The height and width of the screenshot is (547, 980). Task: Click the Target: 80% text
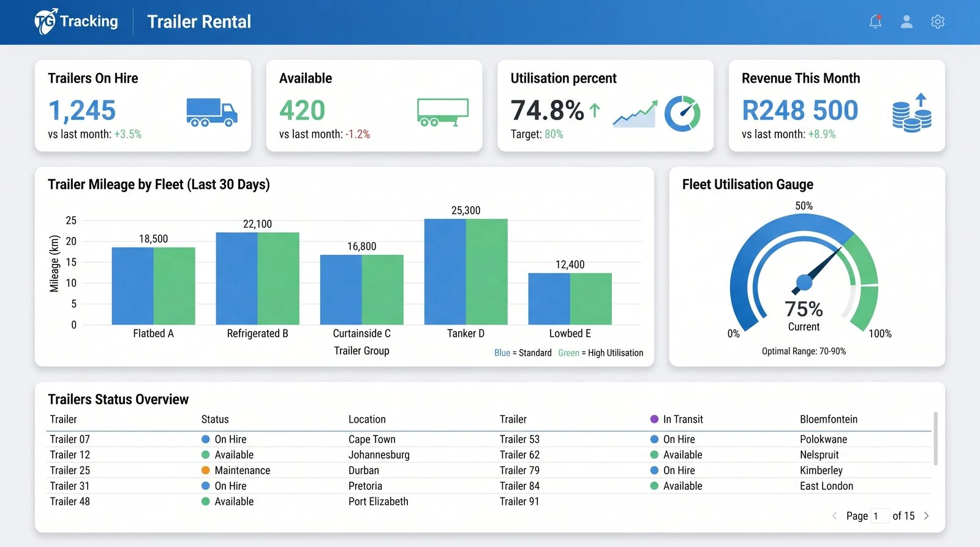pos(537,134)
